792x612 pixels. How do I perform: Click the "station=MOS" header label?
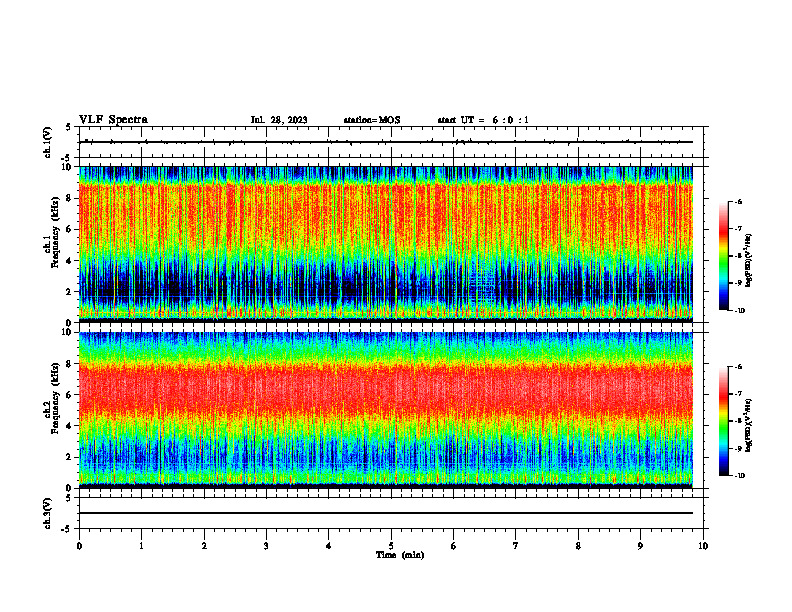coord(372,120)
